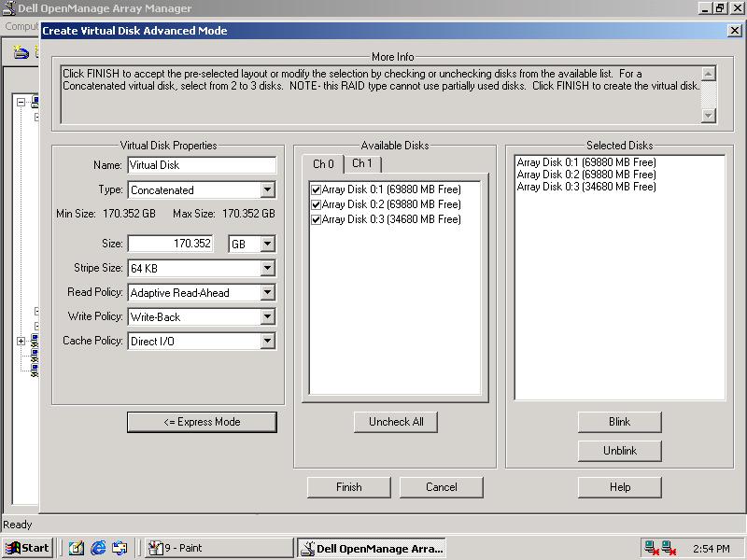
Task: Click the Min Size value 170.352 GB
Action: [x=129, y=214]
